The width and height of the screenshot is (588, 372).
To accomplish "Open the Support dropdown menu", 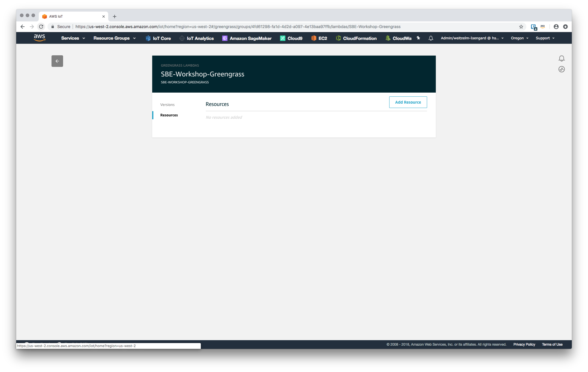I will 545,38.
